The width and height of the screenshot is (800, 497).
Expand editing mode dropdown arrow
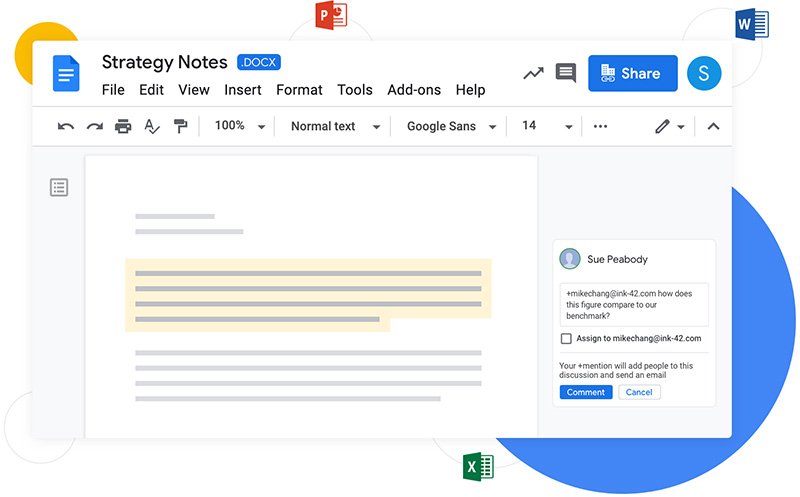(681, 127)
